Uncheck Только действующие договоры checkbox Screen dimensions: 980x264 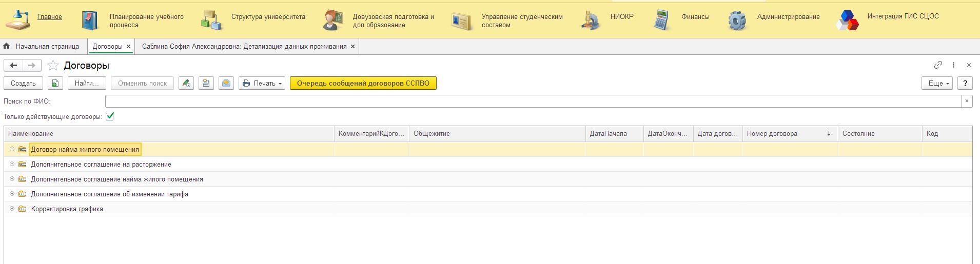110,116
